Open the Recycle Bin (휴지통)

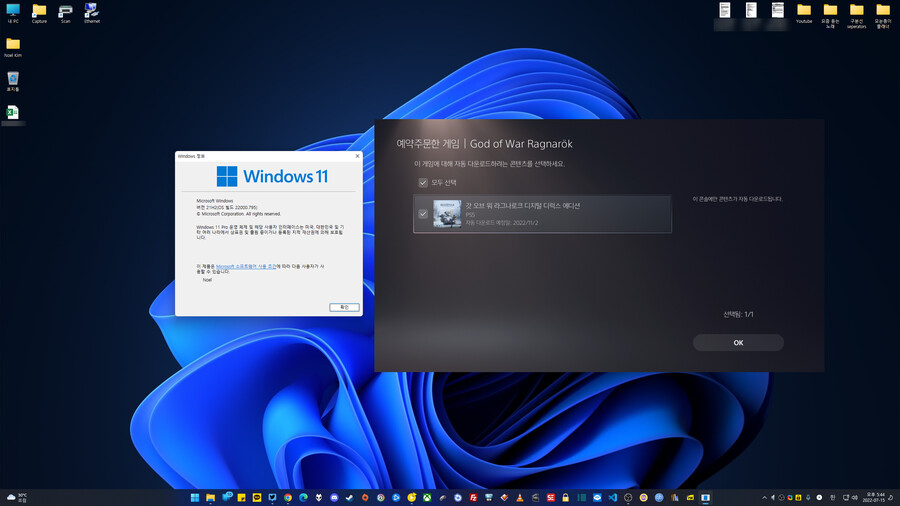point(13,81)
